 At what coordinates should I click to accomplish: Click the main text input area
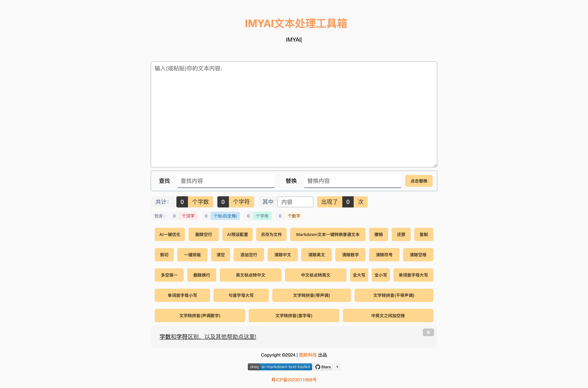click(x=294, y=114)
